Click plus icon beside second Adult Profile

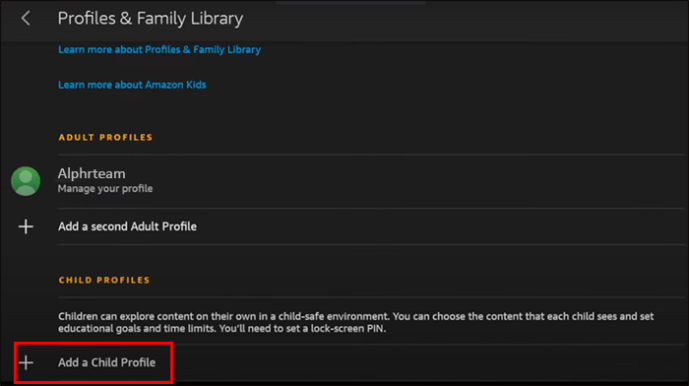[26, 226]
